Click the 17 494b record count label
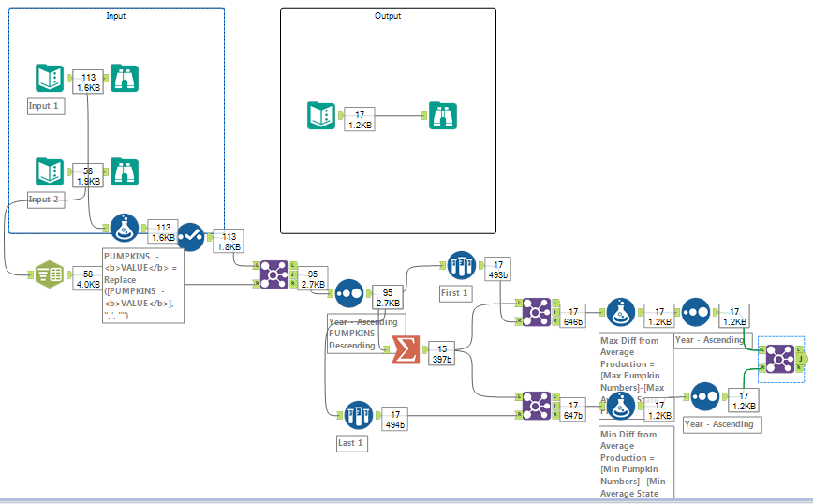 (x=394, y=420)
